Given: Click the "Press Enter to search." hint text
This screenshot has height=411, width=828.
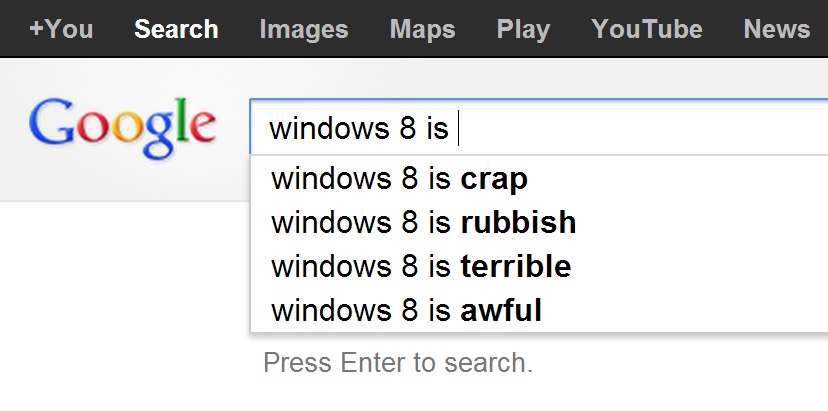Looking at the screenshot, I should click(398, 362).
